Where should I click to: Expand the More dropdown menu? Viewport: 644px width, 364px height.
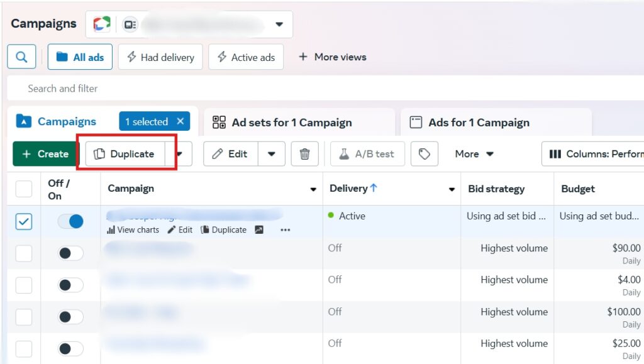(474, 154)
